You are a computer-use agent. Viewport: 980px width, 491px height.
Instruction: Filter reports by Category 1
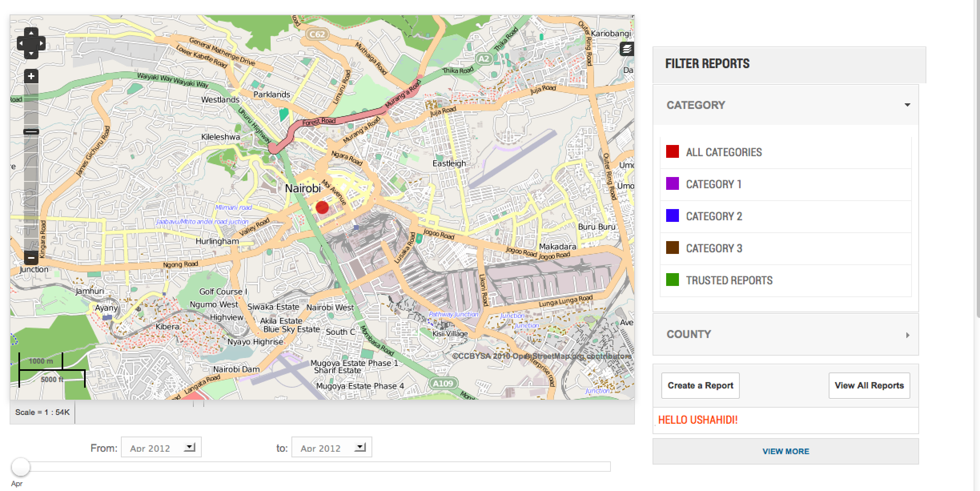785,184
